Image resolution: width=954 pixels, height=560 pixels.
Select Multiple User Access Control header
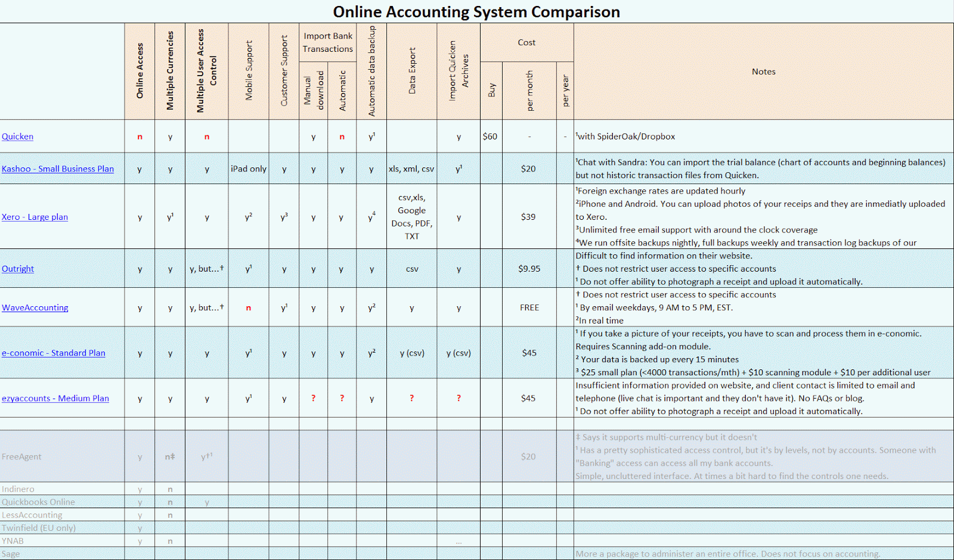click(x=207, y=71)
